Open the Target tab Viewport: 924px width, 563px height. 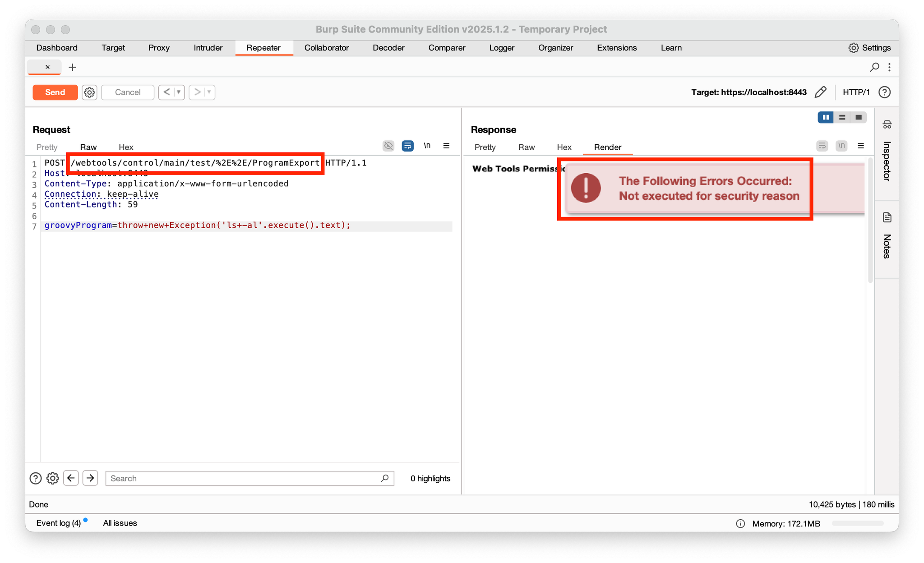click(x=113, y=48)
